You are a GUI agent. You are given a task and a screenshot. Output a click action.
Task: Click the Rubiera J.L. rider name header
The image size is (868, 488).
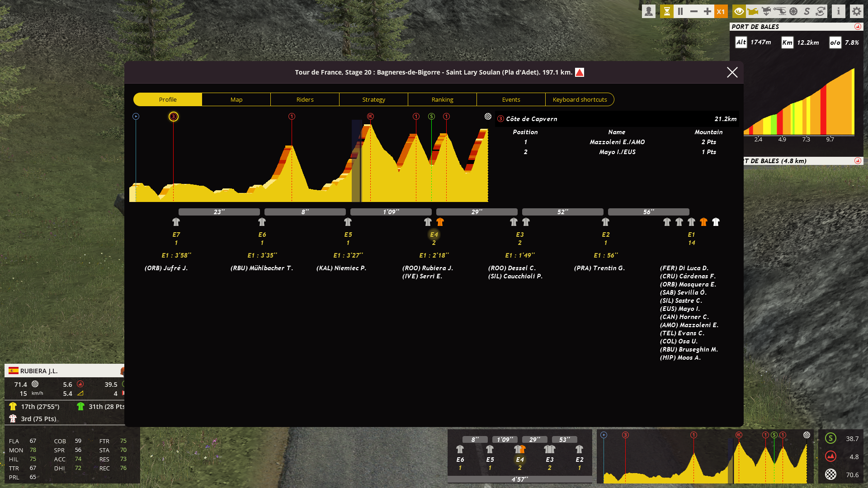click(x=39, y=371)
